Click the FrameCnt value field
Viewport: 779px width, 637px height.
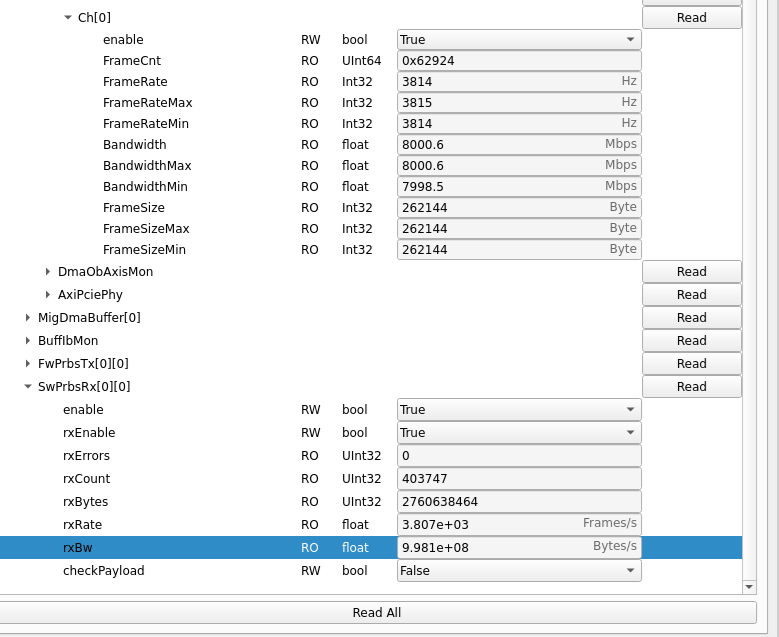click(x=518, y=61)
